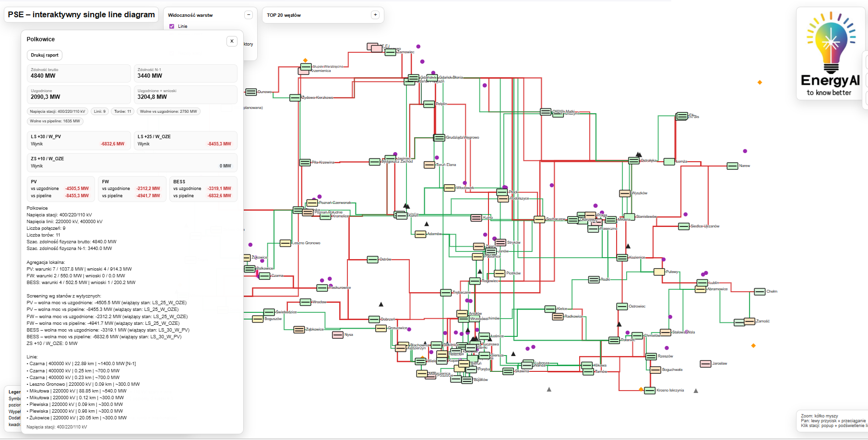This screenshot has height=440, width=868.
Task: Select the Boguchwała station node
Action: tap(655, 370)
